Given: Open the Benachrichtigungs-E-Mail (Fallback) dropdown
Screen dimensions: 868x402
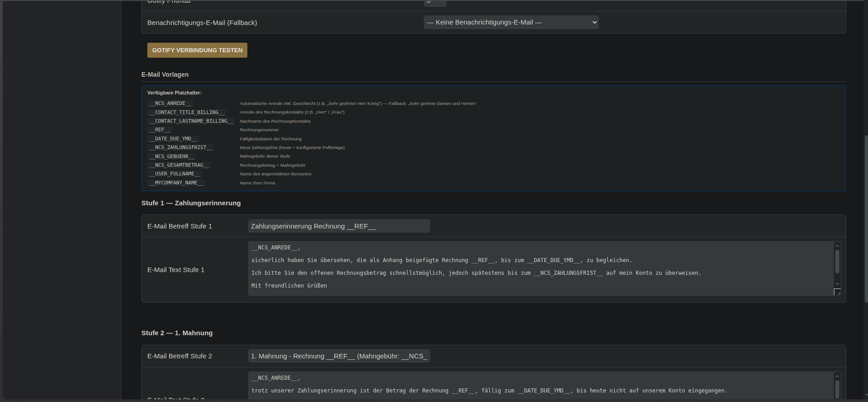Looking at the screenshot, I should pyautogui.click(x=511, y=22).
